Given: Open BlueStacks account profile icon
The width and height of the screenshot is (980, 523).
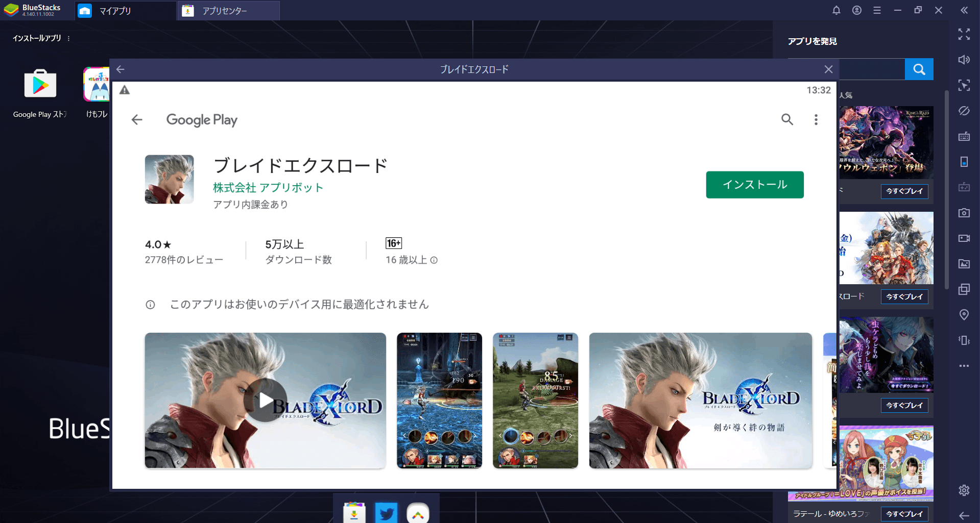Looking at the screenshot, I should pyautogui.click(x=857, y=10).
